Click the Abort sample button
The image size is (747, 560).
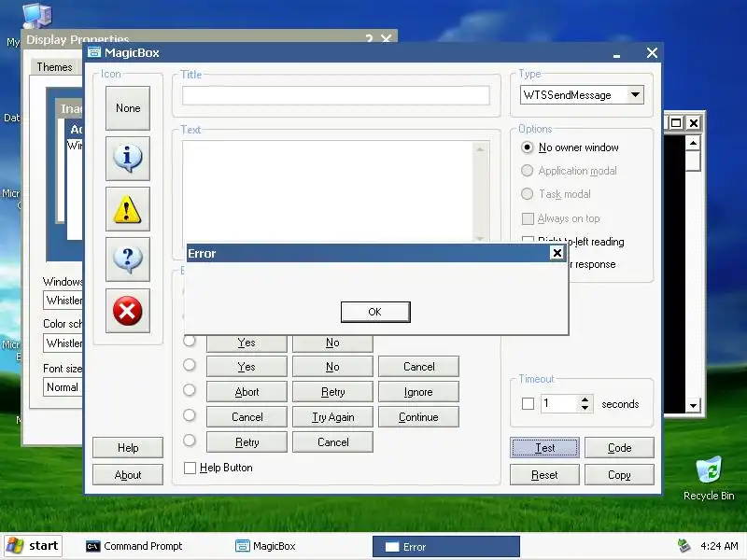247,392
